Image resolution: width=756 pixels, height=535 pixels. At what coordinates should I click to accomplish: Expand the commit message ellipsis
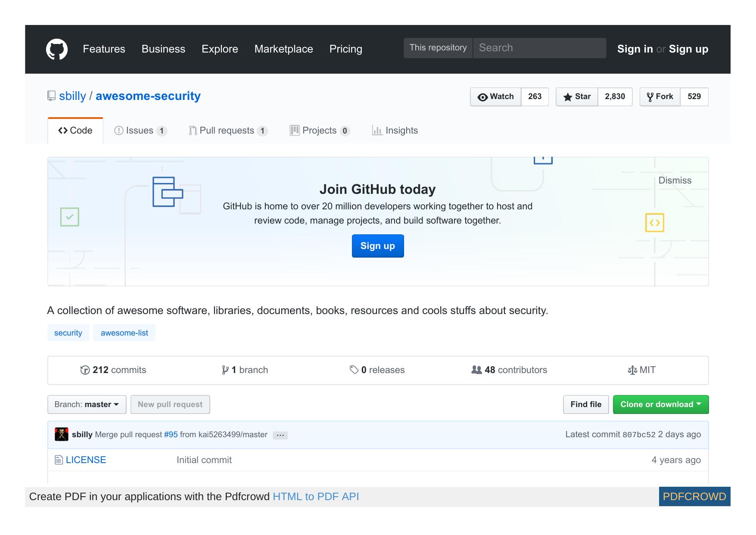coord(280,435)
